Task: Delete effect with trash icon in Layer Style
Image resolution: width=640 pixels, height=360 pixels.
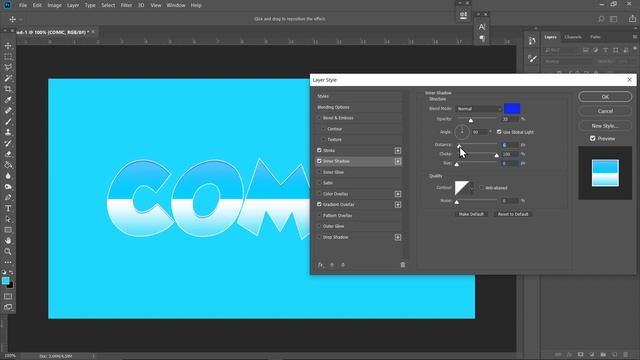Action: (x=403, y=265)
